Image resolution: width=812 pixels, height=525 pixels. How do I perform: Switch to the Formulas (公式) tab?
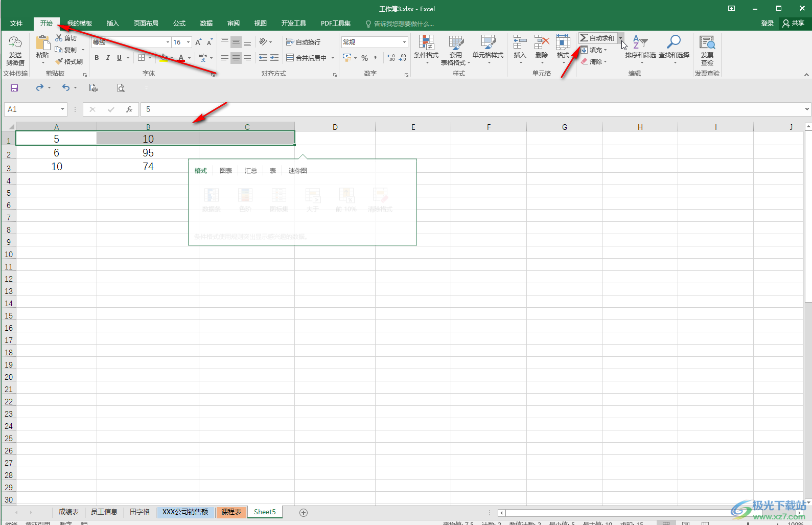click(179, 24)
